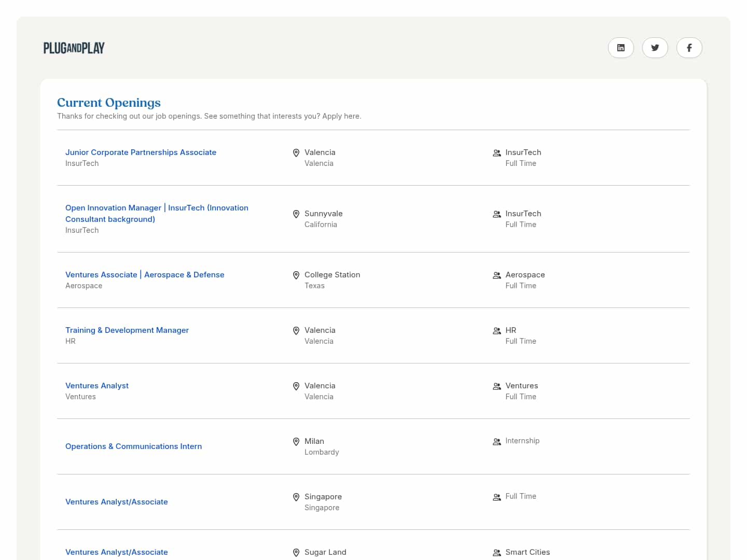Click the location pin beside Singapore

(296, 497)
